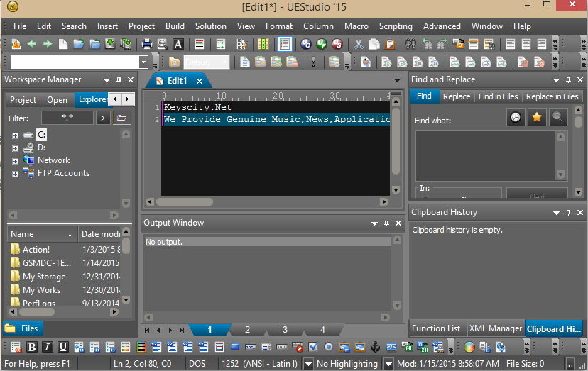Open the Column menu
This screenshot has height=371, width=588.
tap(318, 26)
